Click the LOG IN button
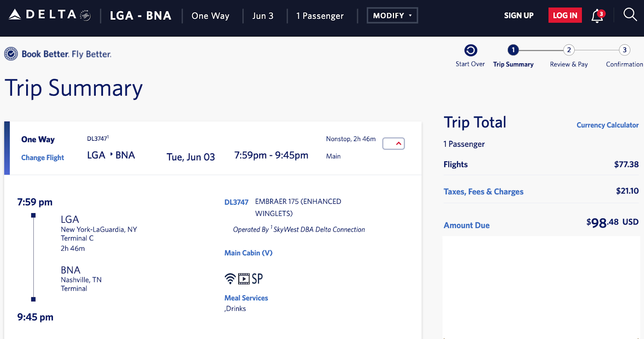 565,15
